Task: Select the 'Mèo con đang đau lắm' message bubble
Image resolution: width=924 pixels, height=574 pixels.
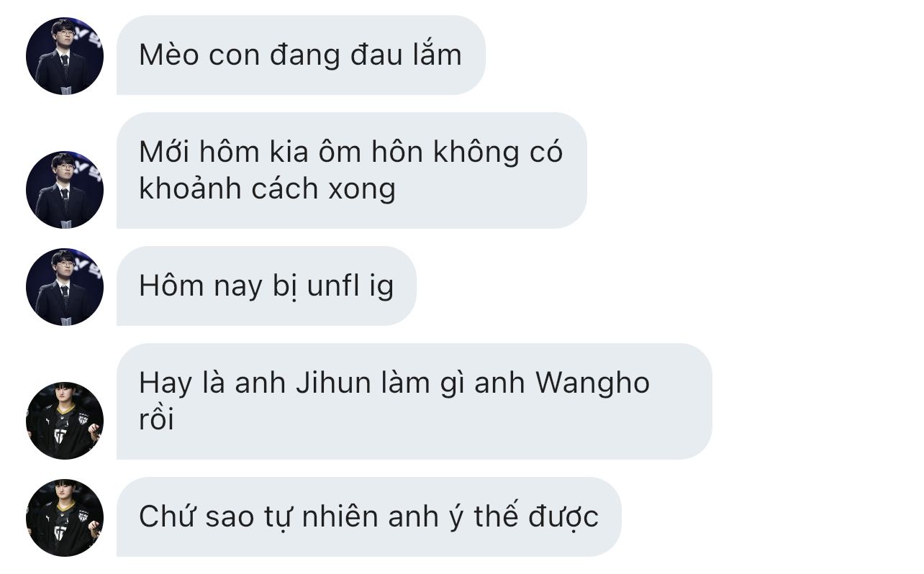Action: coord(301,55)
